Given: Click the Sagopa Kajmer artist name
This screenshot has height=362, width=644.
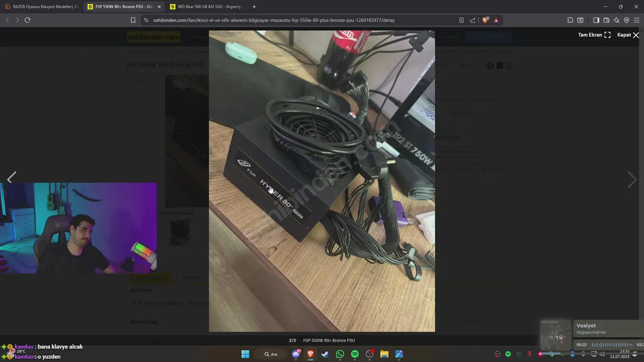Looking at the screenshot, I should point(591,332).
